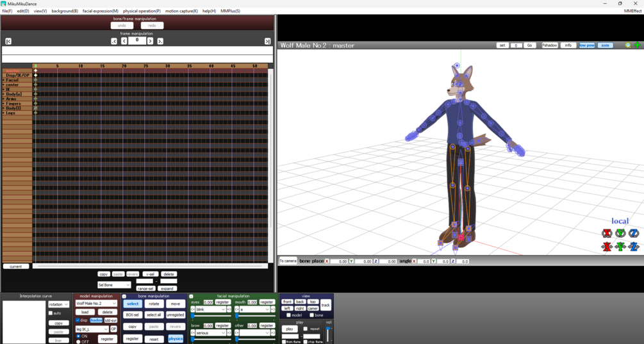Toggle the auto checkbox under interpolation curve
Image resolution: width=644 pixels, height=344 pixels.
click(51, 313)
